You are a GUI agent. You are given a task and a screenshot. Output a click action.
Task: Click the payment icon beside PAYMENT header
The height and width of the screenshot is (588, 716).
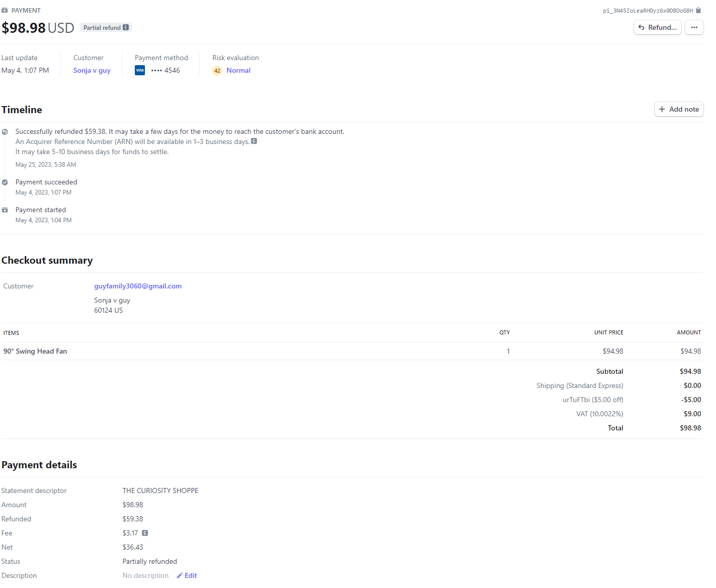click(5, 11)
